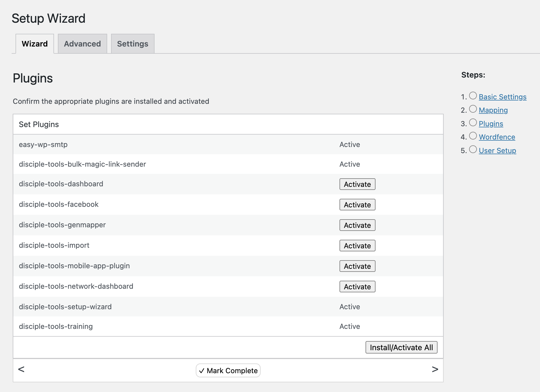The width and height of the screenshot is (540, 392).
Task: Click Active status for disciple-tools-setup-wizard
Action: pyautogui.click(x=350, y=307)
